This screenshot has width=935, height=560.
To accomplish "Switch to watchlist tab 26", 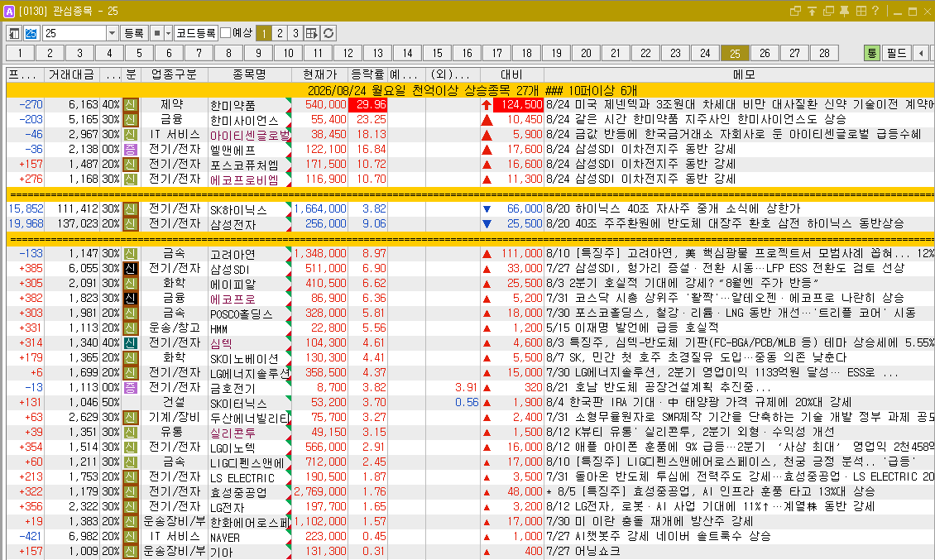I will pos(765,53).
